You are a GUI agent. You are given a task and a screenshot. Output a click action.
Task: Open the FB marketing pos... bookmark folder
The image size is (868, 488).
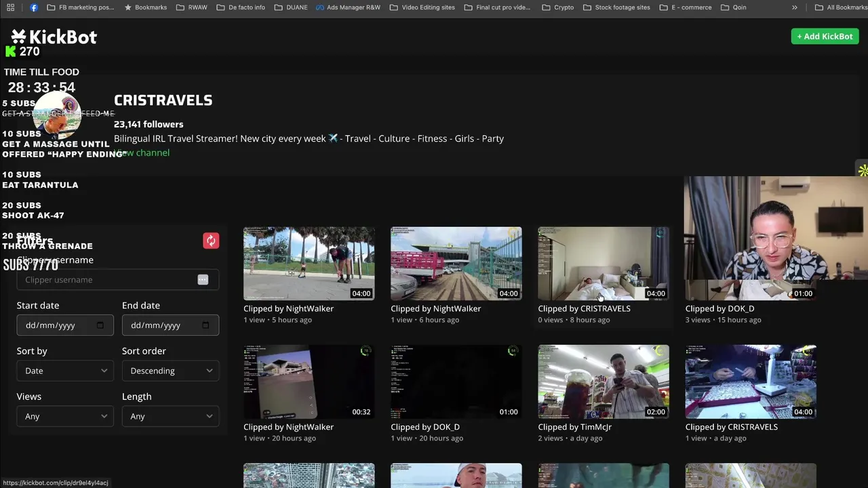click(x=81, y=7)
